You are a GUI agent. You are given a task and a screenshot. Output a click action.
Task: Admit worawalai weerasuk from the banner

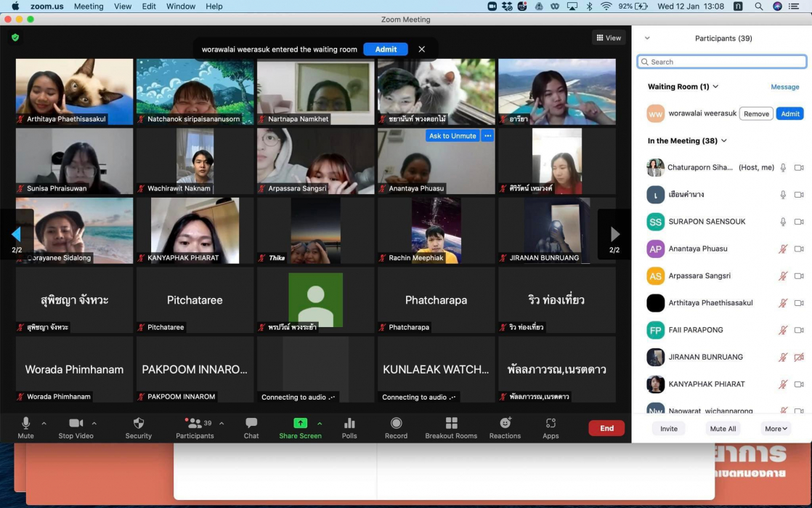click(386, 49)
